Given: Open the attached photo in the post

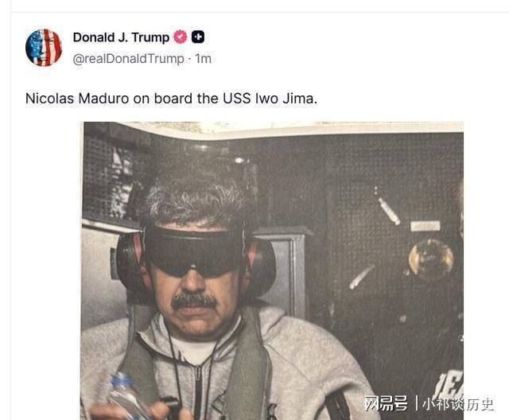Looking at the screenshot, I should 272,270.
